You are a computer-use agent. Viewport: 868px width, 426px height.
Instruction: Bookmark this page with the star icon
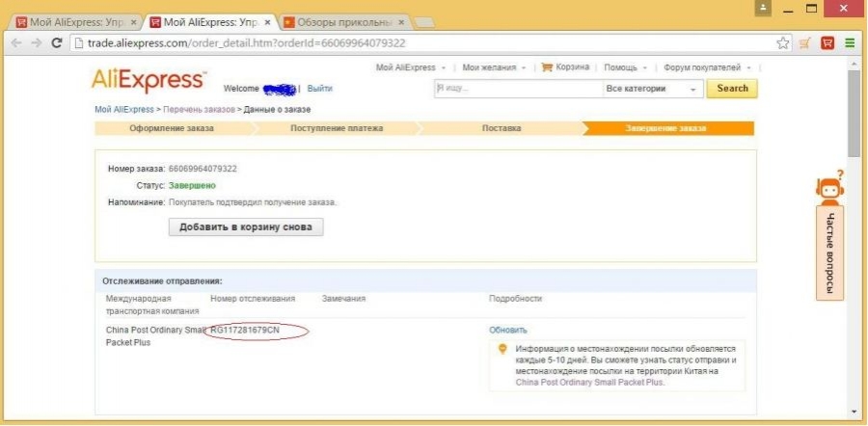[783, 43]
